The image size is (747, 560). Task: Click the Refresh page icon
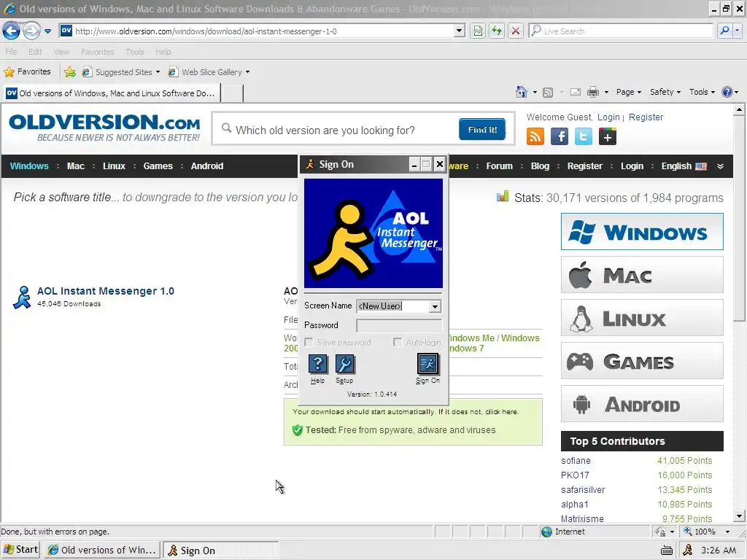(x=497, y=31)
